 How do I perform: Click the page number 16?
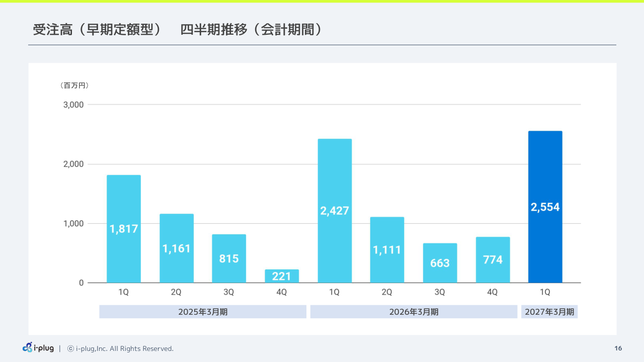click(x=618, y=348)
